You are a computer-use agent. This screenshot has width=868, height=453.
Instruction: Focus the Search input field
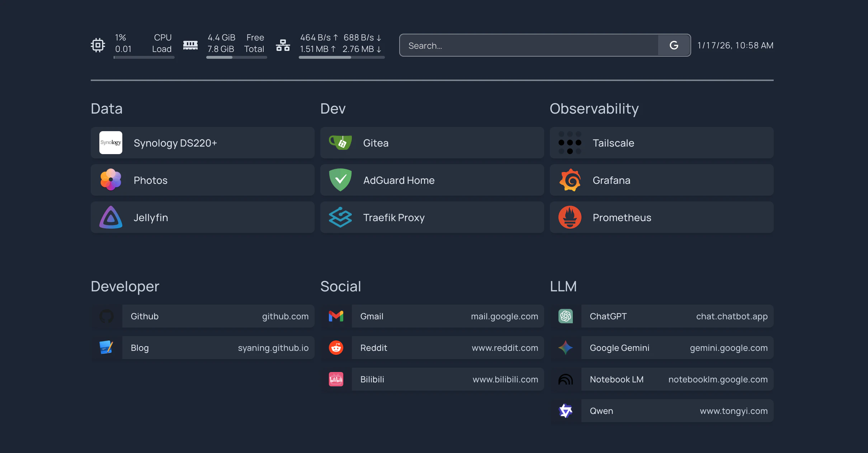click(x=529, y=46)
